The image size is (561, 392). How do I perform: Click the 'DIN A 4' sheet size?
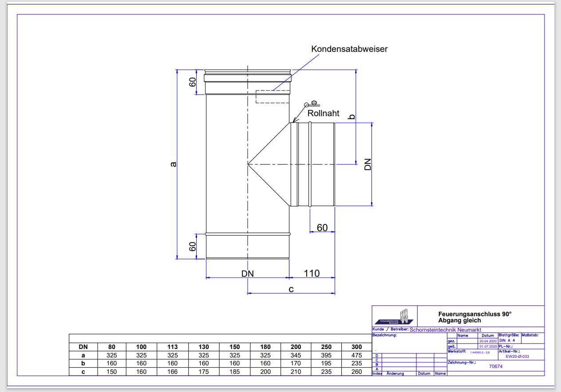coord(507,341)
